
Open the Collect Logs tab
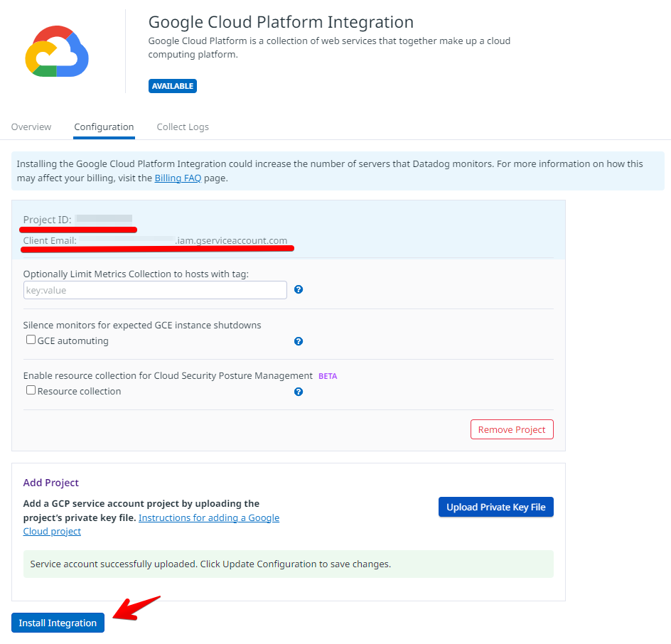tap(183, 127)
